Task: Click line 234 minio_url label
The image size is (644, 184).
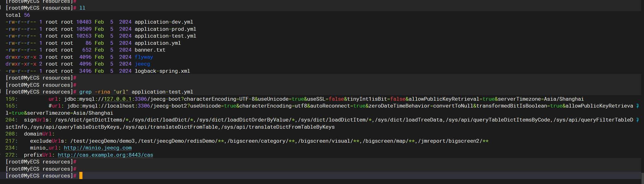Action: pyautogui.click(x=45, y=148)
